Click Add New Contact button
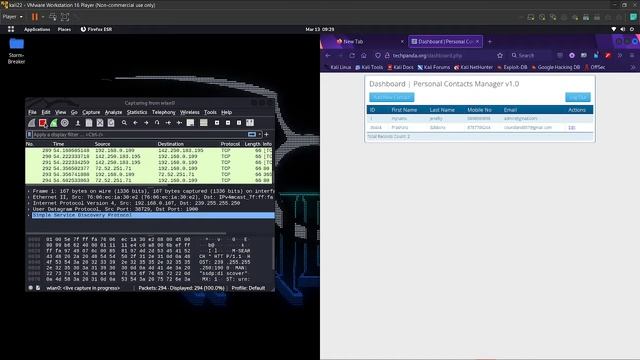This screenshot has height=360, width=640. (392, 98)
